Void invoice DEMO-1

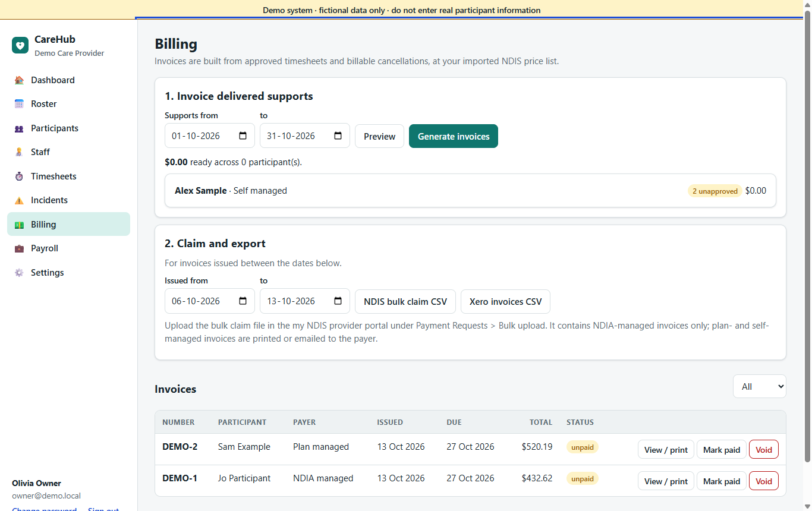click(764, 481)
